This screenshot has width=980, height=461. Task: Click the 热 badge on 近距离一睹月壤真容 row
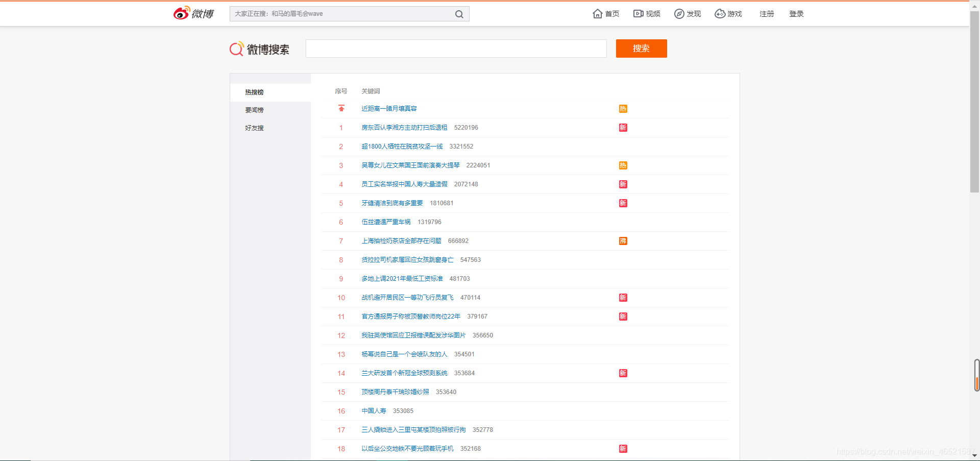pos(623,109)
